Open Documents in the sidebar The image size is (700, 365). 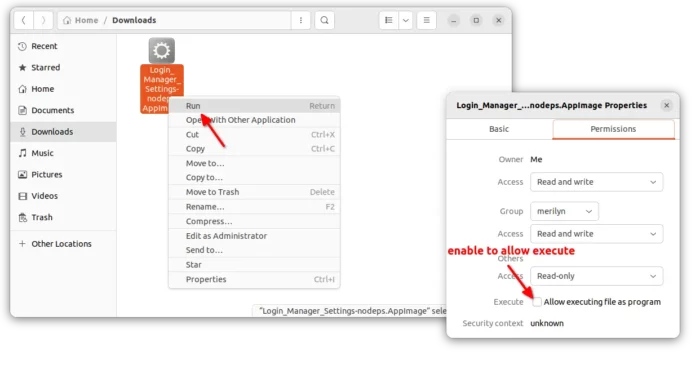point(63,110)
